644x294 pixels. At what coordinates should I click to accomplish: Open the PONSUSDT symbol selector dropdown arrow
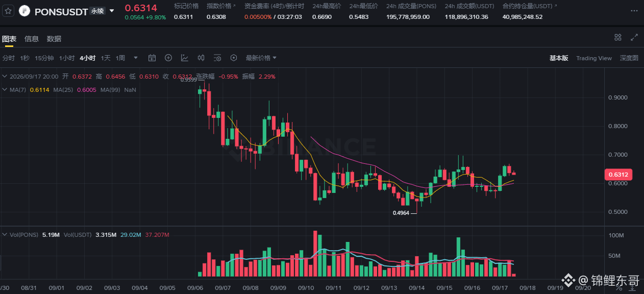(112, 10)
